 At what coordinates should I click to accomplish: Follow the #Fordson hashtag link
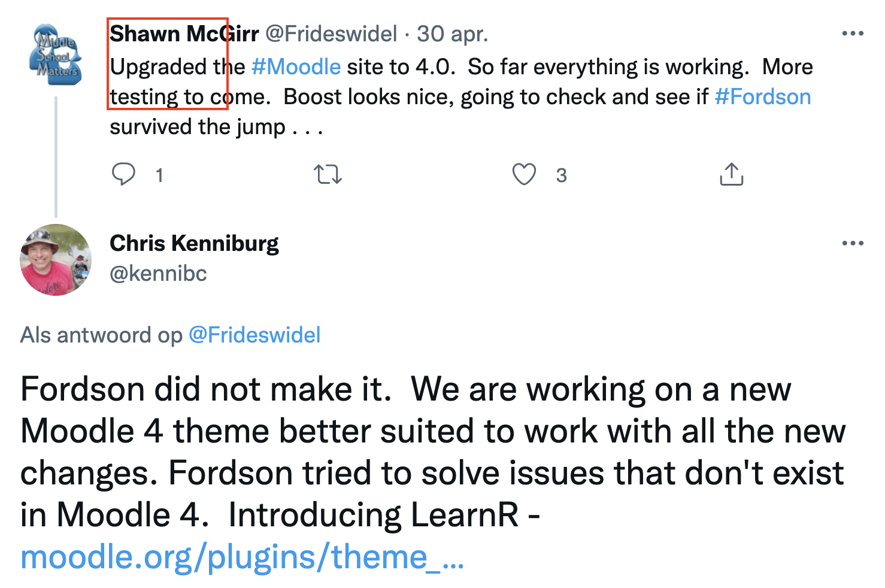click(x=763, y=96)
